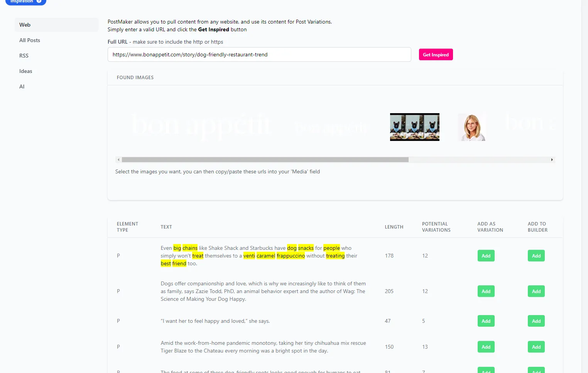Open the Inspiration help question-mark icon
Screen dimensions: 588x373
(x=39, y=1)
